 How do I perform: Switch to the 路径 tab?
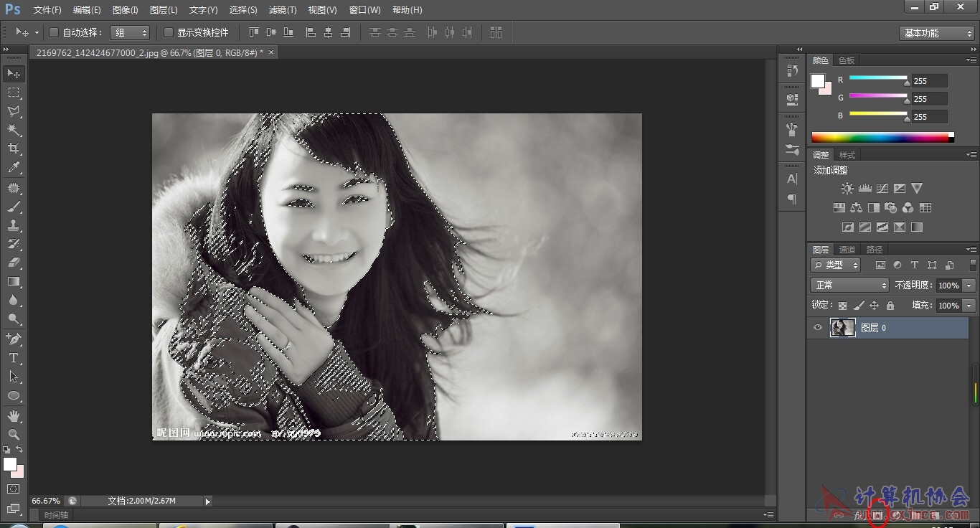click(x=875, y=250)
